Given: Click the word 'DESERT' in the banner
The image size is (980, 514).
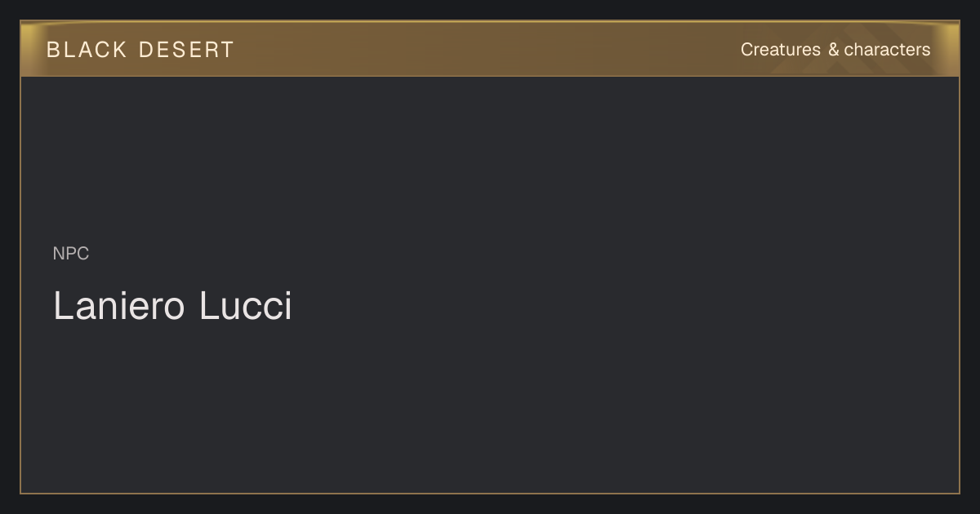Looking at the screenshot, I should (x=186, y=50).
